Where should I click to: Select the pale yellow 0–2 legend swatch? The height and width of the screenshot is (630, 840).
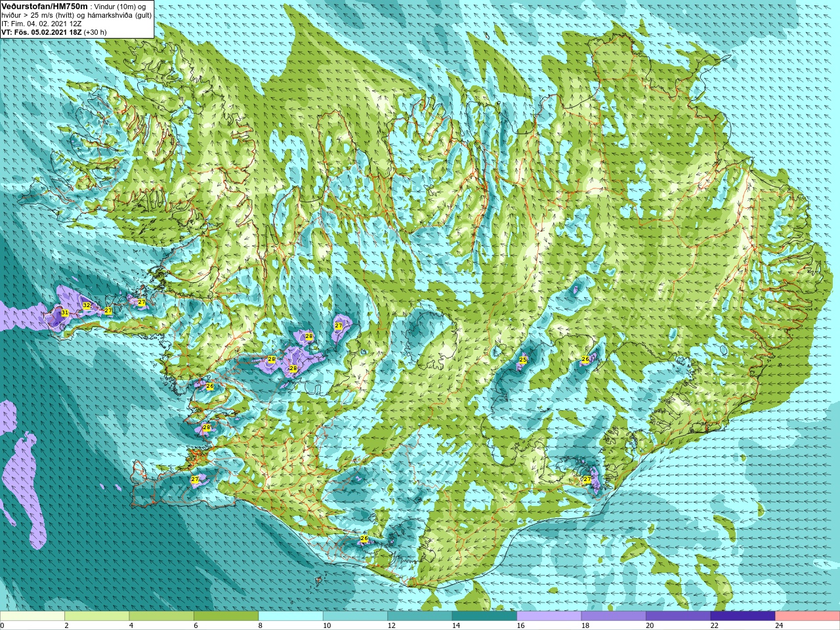coord(33,616)
